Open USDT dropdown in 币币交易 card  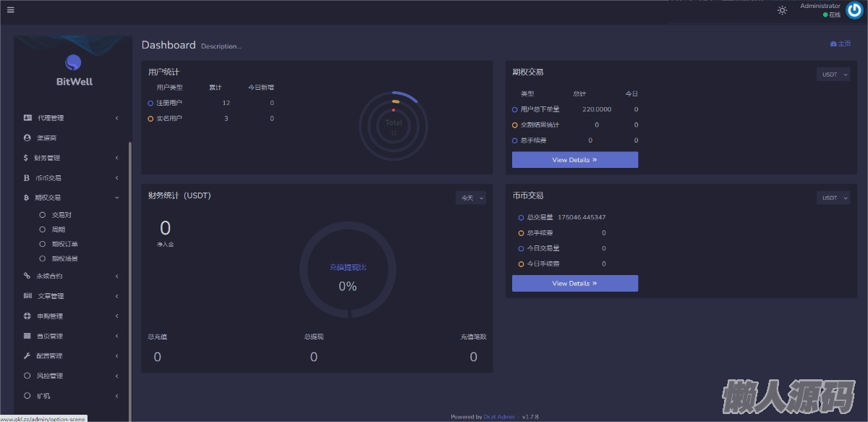pos(833,198)
